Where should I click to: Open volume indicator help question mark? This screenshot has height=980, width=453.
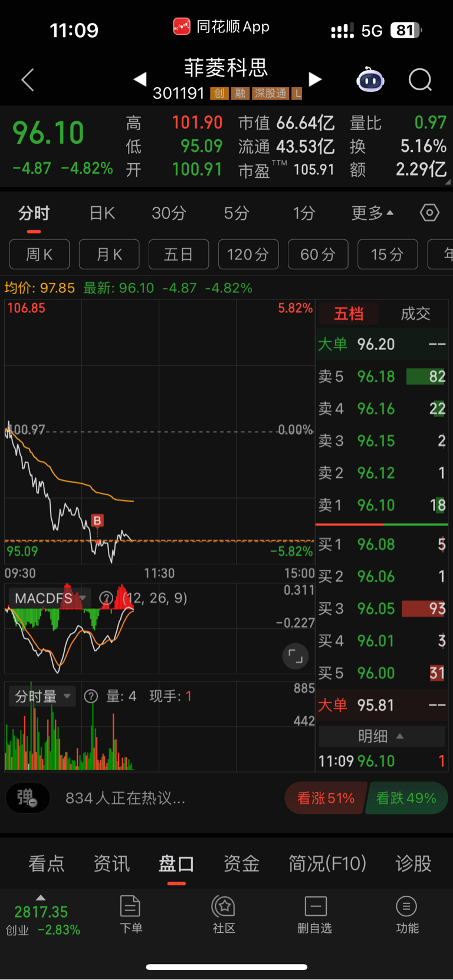tap(91, 696)
